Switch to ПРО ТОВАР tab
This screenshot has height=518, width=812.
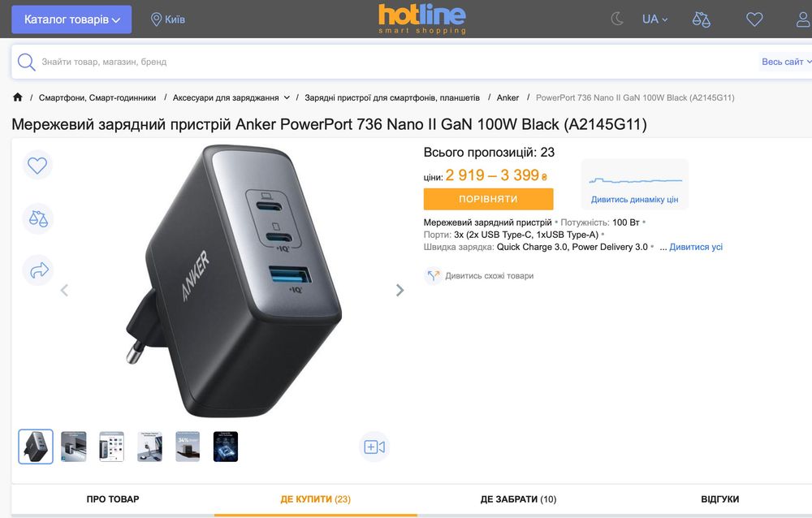click(113, 499)
